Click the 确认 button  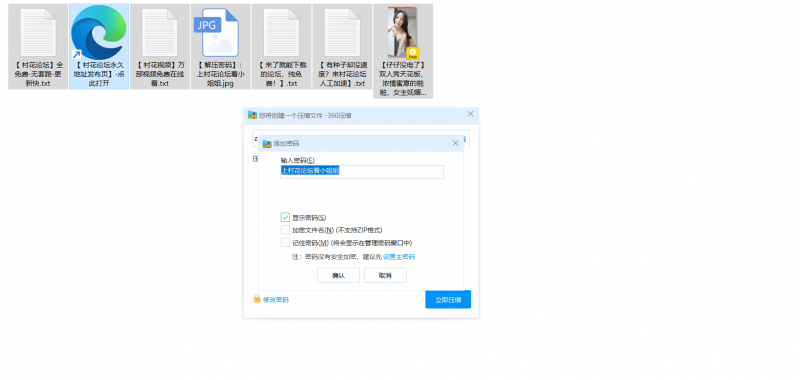tap(338, 275)
